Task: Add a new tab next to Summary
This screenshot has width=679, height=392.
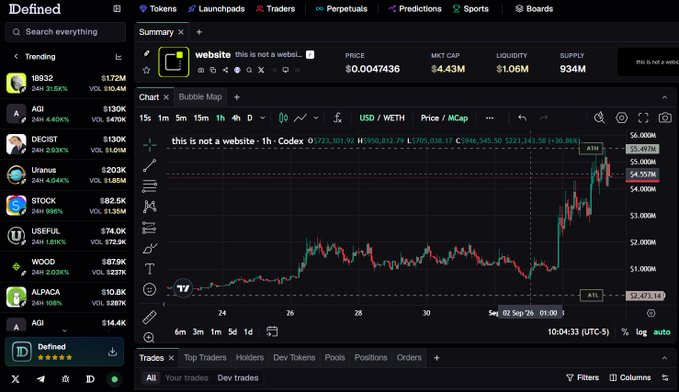Action: 199,32
